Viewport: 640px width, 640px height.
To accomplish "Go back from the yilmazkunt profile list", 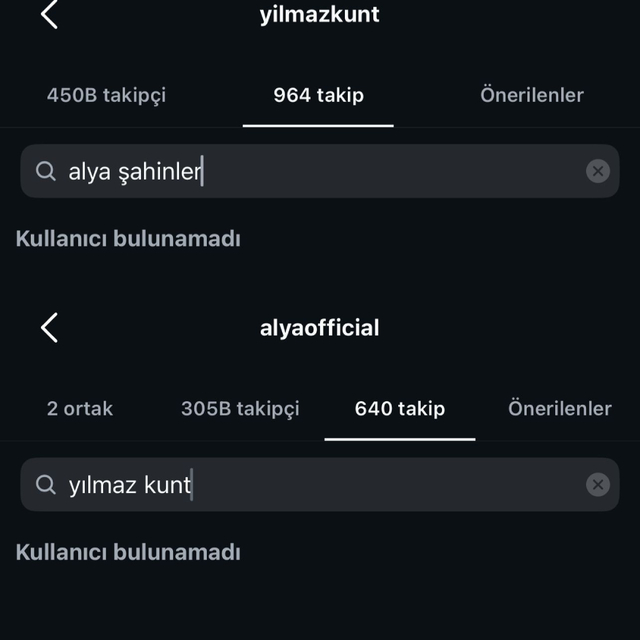I will [49, 14].
